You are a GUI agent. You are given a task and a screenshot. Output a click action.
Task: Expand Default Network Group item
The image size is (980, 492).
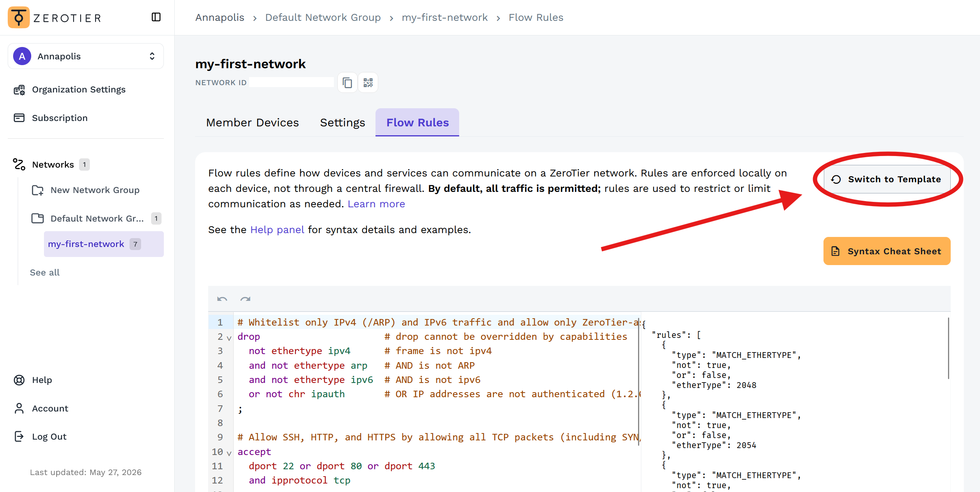coord(97,218)
